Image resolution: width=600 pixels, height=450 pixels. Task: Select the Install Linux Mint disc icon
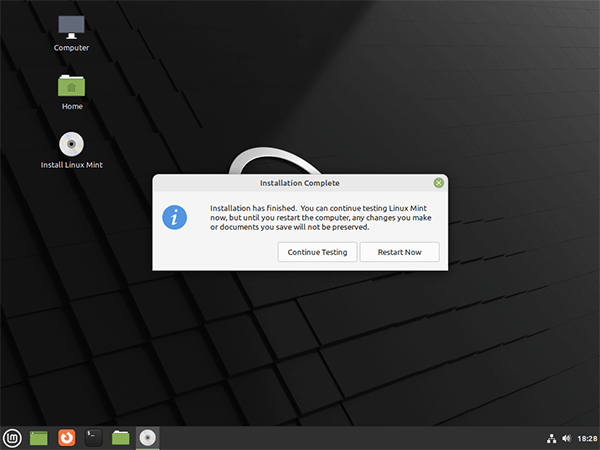[x=71, y=143]
